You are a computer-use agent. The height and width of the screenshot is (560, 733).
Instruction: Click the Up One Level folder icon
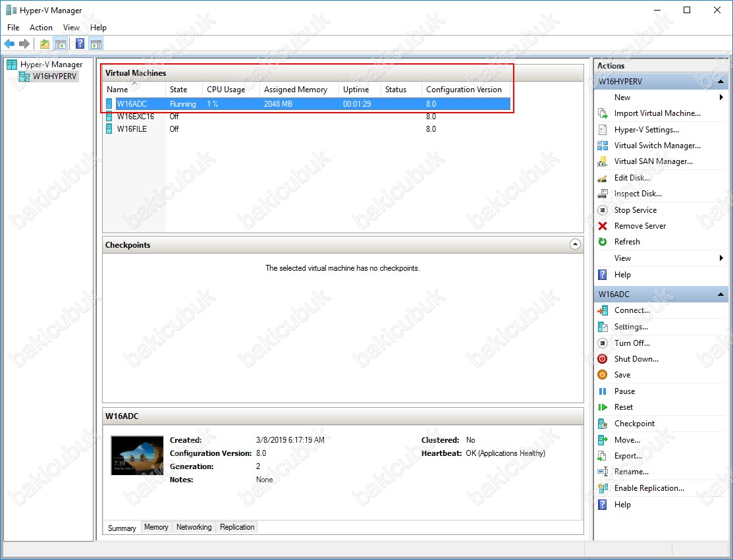pyautogui.click(x=44, y=44)
